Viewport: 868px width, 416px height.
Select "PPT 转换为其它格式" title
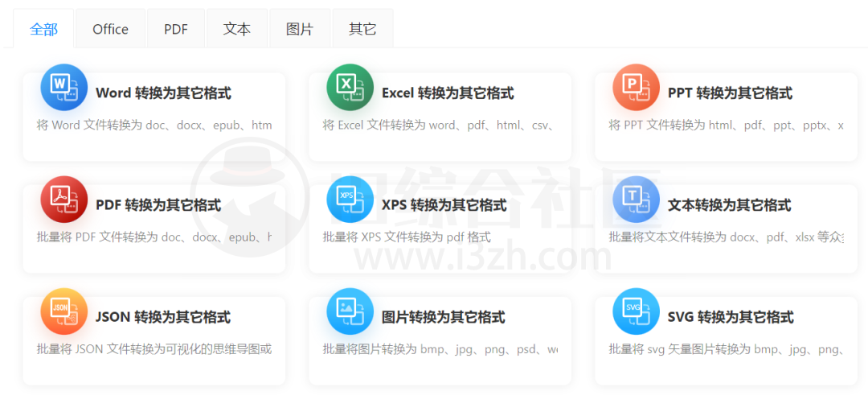click(x=730, y=93)
